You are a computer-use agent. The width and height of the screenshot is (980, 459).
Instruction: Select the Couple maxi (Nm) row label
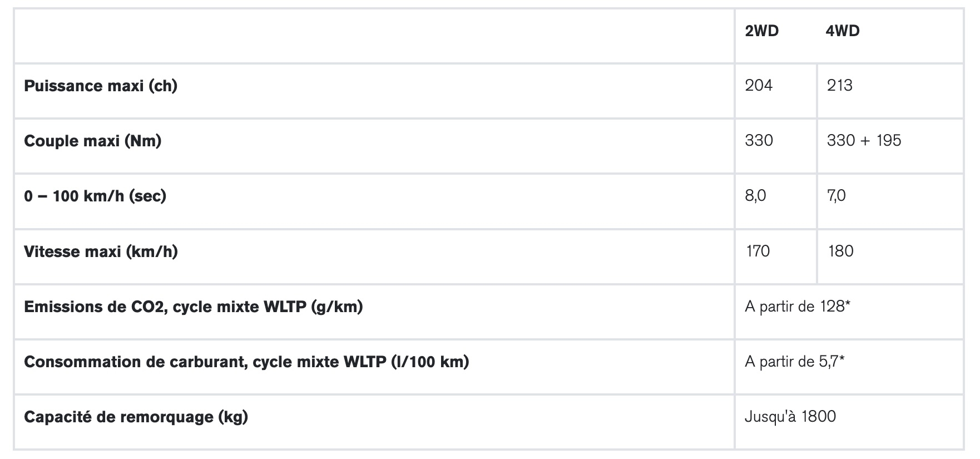(93, 141)
